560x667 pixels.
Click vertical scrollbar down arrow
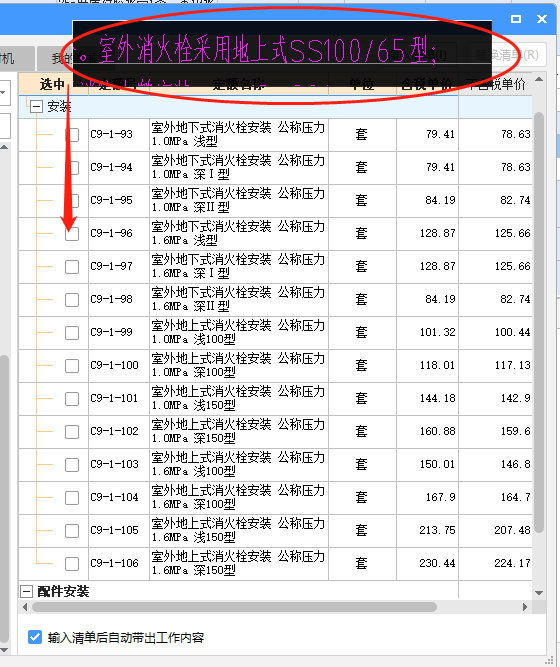539,593
